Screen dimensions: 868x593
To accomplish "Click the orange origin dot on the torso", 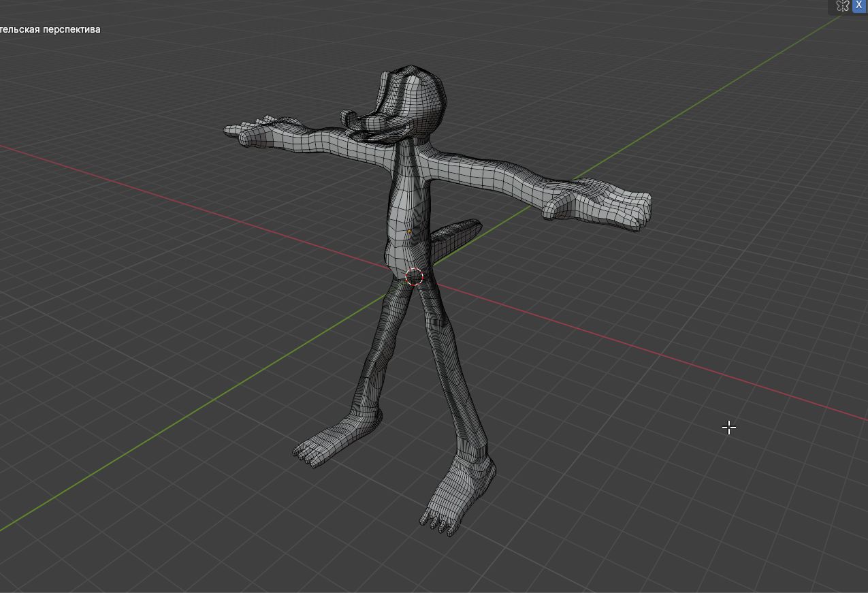I will 409,231.
